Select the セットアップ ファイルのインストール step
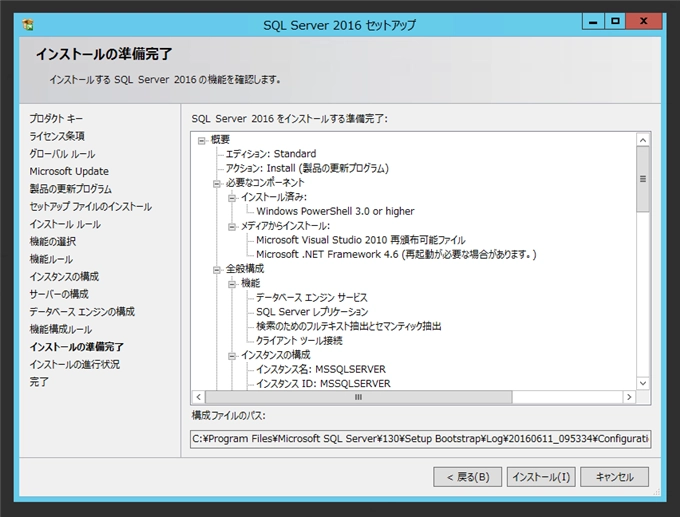This screenshot has height=517, width=680. pyautogui.click(x=90, y=206)
